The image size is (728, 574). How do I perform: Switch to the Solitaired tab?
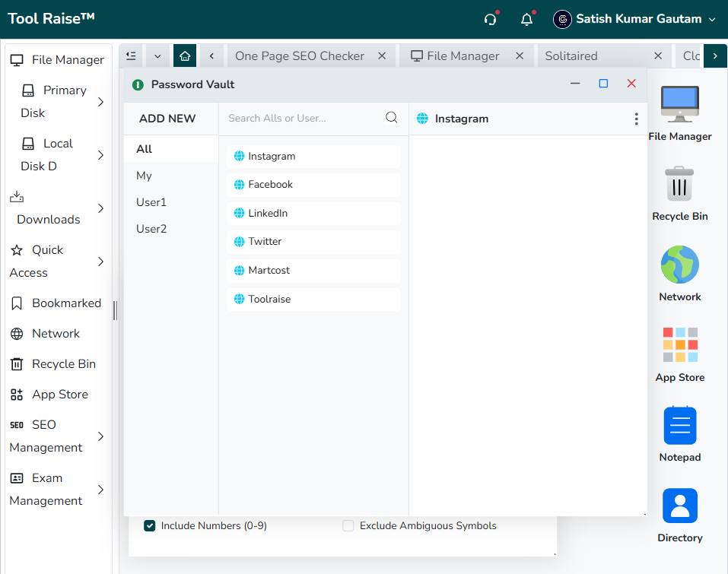click(x=571, y=56)
